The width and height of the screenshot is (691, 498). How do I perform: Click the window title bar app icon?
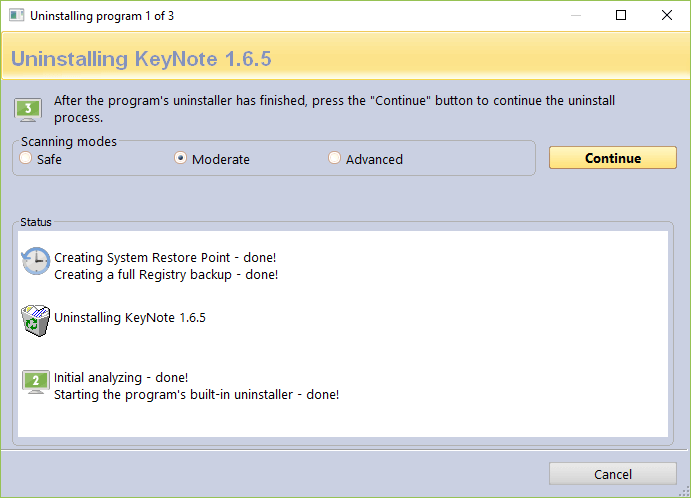point(14,16)
